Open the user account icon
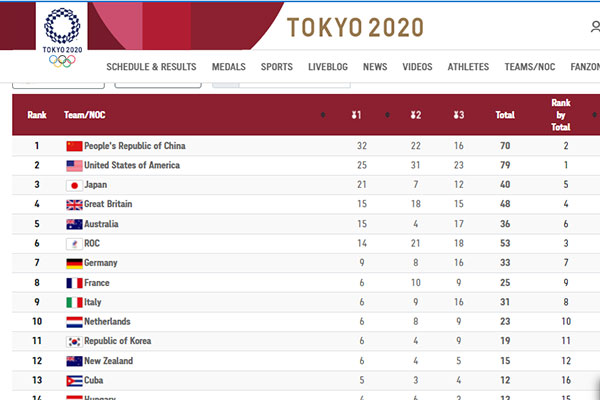 [x=595, y=27]
